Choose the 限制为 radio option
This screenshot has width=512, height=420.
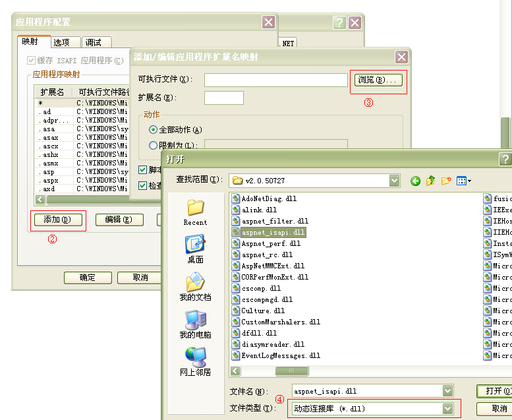[154, 145]
